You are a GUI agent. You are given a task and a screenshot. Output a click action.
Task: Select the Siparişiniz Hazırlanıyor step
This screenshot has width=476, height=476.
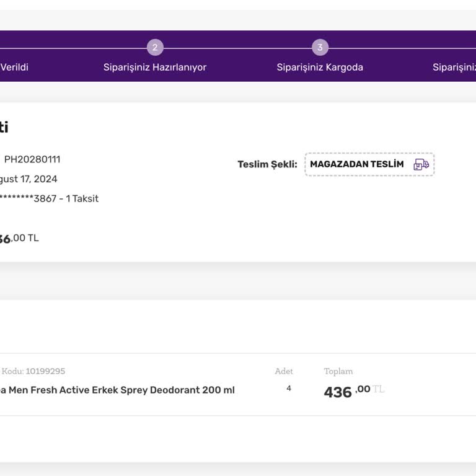pos(155,67)
